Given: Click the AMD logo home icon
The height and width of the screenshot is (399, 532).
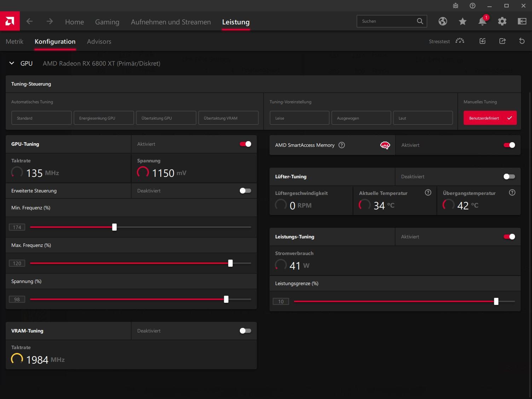Looking at the screenshot, I should (x=10, y=21).
